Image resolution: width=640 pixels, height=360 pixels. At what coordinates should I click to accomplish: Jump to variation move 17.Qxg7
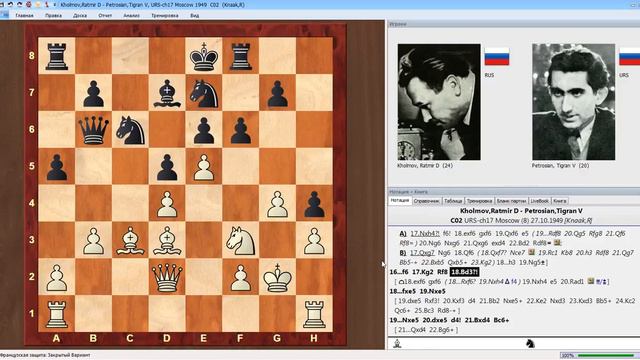coord(422,253)
